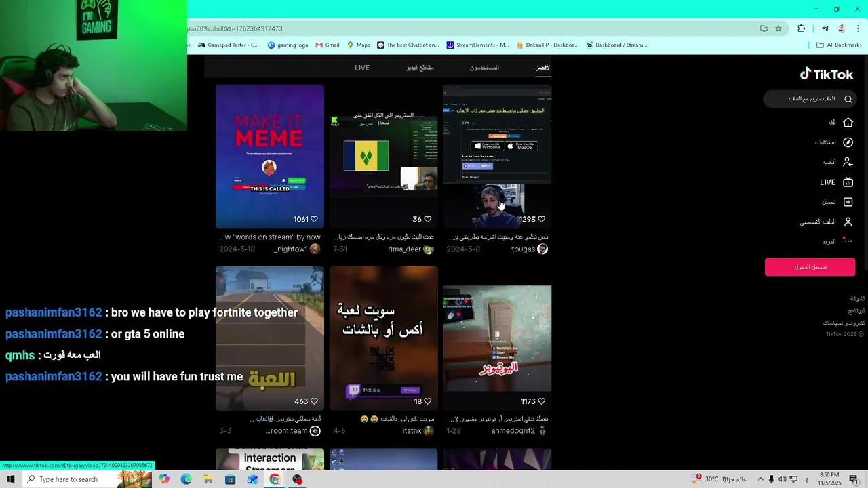Click the pink login button (تسجيل الدخول)
Viewport: 868px width, 488px height.
(810, 267)
